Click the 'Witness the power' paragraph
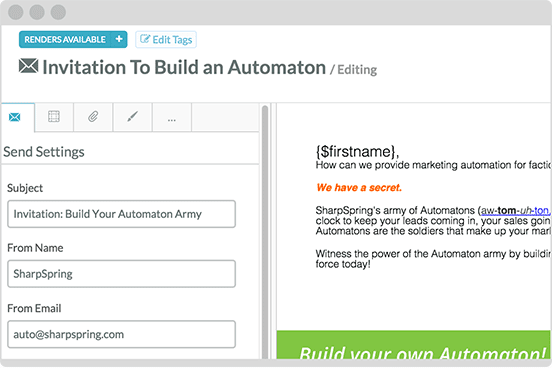Image resolution: width=552 pixels, height=368 pixels. [x=433, y=259]
